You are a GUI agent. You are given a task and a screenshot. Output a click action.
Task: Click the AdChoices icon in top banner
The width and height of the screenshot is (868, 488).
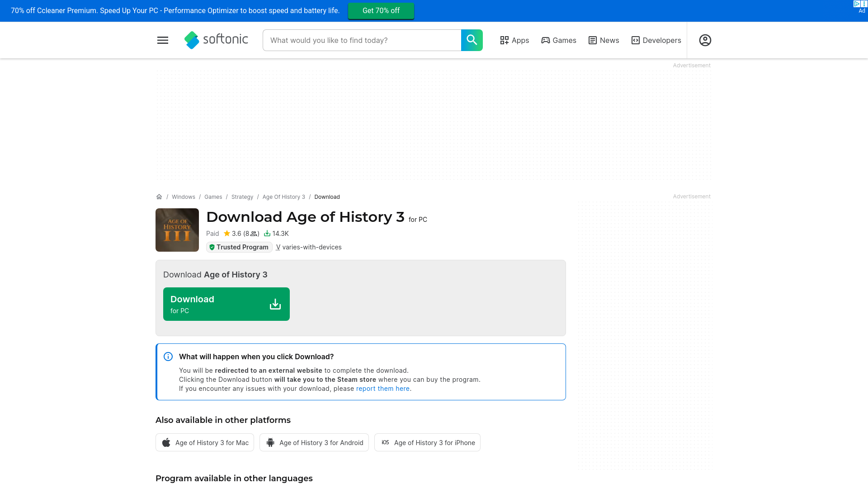tap(857, 4)
